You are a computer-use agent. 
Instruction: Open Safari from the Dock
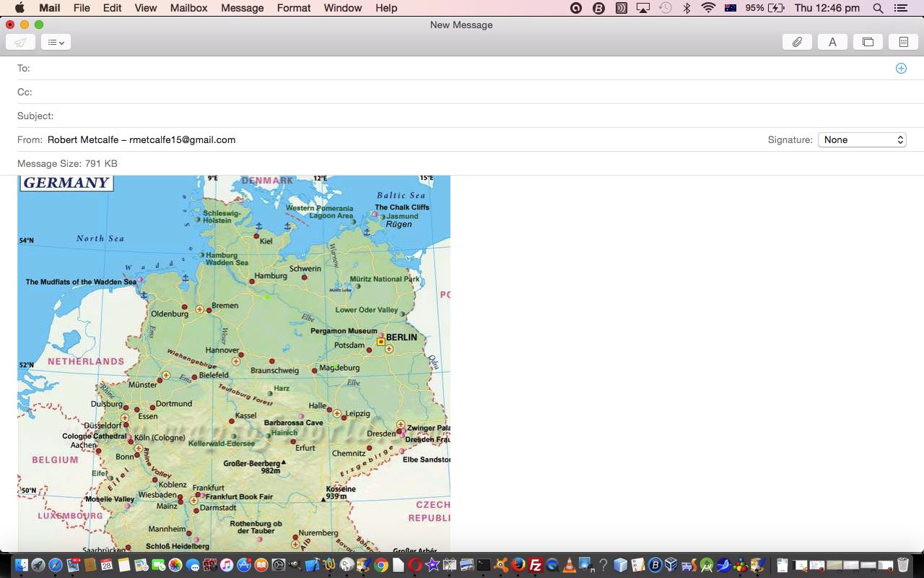tap(56, 565)
